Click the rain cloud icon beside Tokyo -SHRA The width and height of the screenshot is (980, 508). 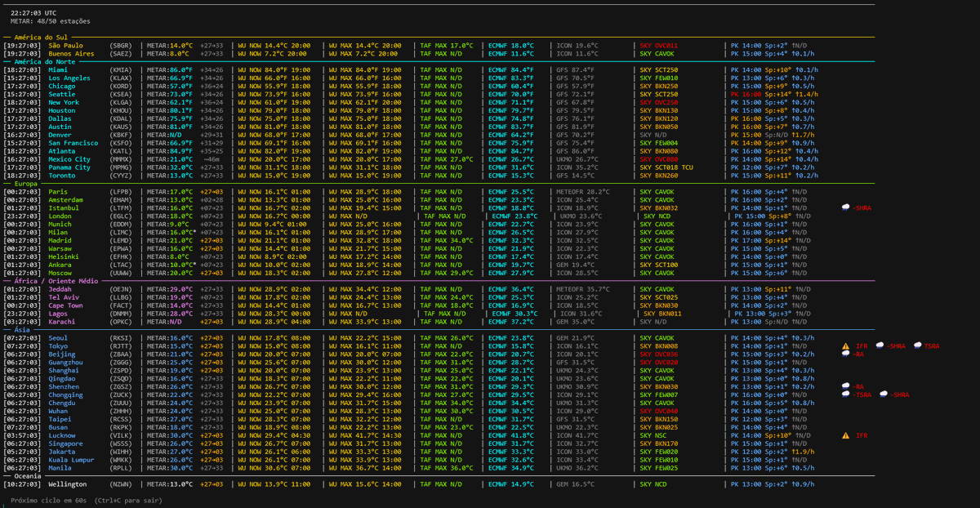tap(880, 346)
